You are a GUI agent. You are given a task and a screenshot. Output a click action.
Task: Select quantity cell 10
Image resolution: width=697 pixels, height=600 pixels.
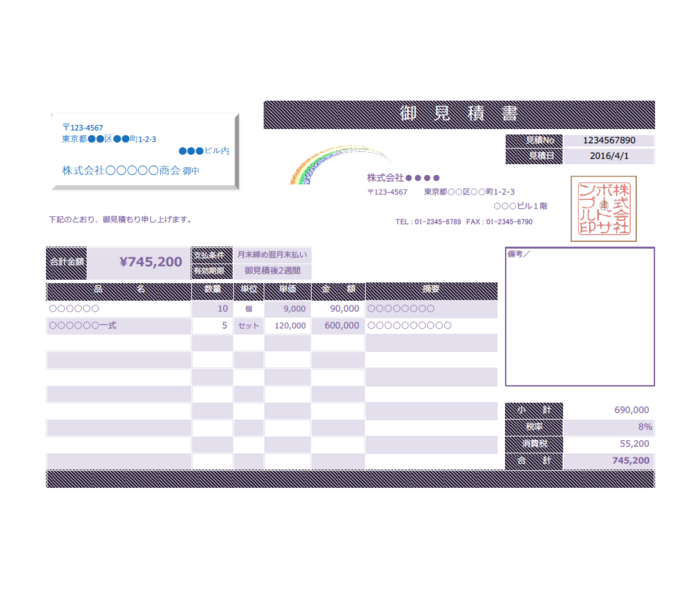coord(212,309)
